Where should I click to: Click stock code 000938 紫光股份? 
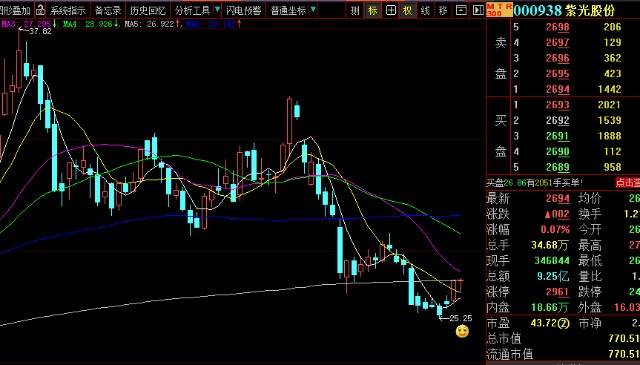[564, 11]
